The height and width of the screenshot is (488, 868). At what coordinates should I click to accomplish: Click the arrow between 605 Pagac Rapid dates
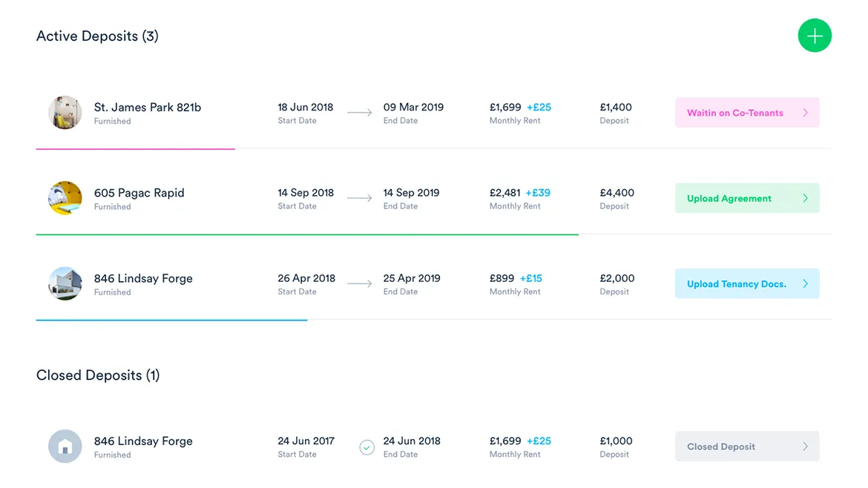point(359,198)
